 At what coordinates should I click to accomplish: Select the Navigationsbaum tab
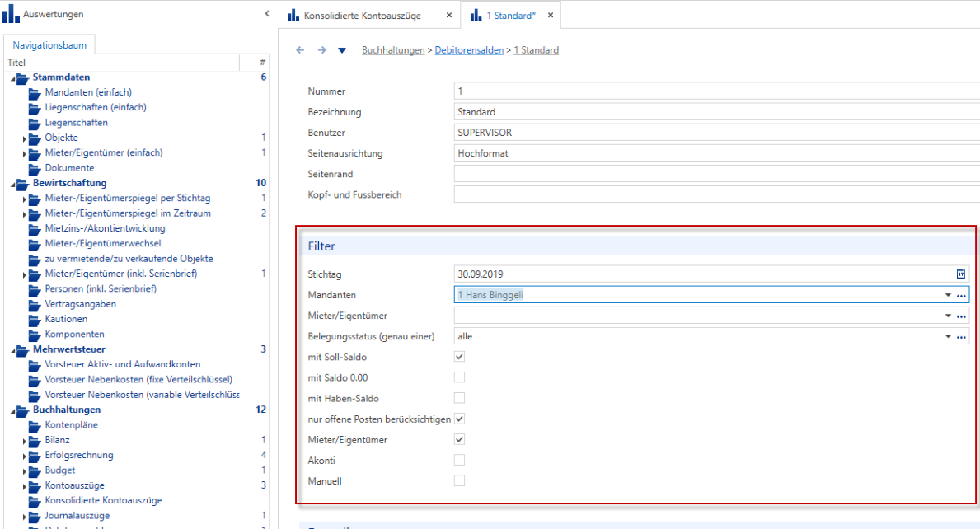(x=49, y=45)
